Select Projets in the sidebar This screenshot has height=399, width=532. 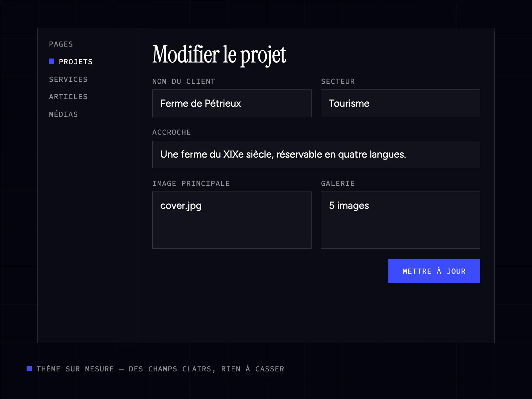(x=75, y=62)
